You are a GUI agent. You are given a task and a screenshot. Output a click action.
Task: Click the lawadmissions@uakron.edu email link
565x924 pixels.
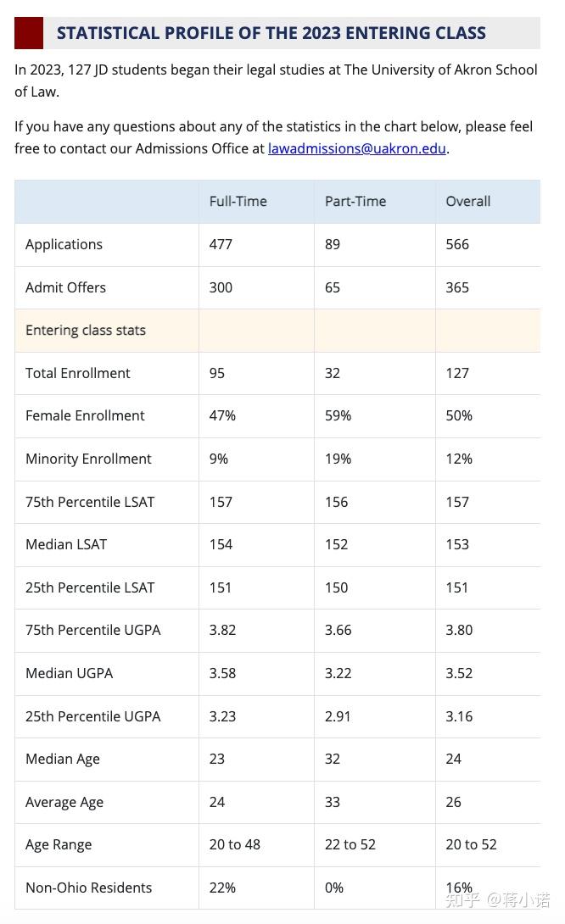pos(356,148)
